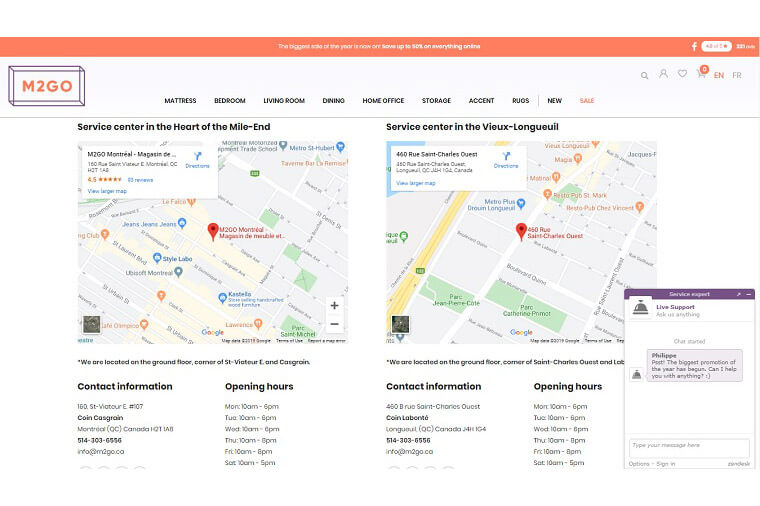Click the search magnifier icon in header
Viewport: 760px width, 506px height.
click(x=645, y=75)
